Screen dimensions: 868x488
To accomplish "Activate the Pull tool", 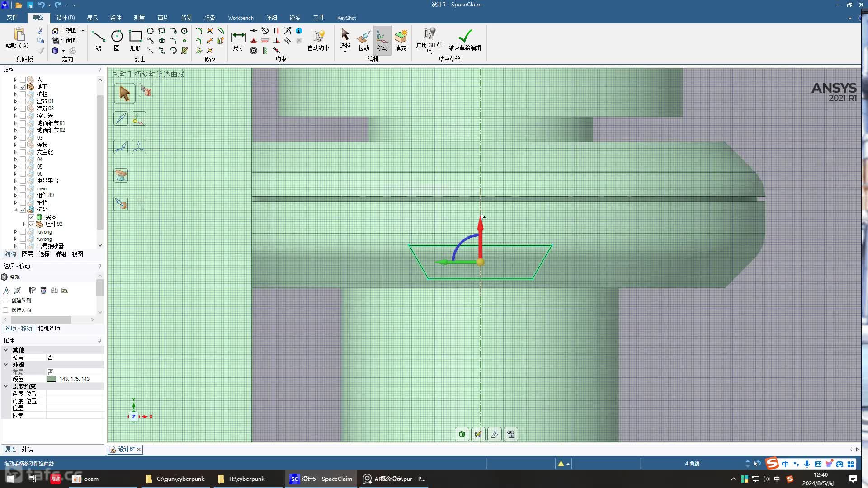I will (363, 40).
